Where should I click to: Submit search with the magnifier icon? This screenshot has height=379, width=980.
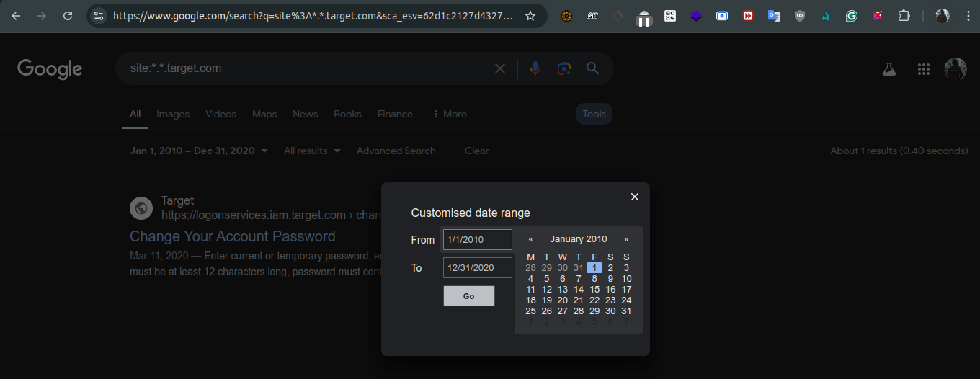coord(592,68)
